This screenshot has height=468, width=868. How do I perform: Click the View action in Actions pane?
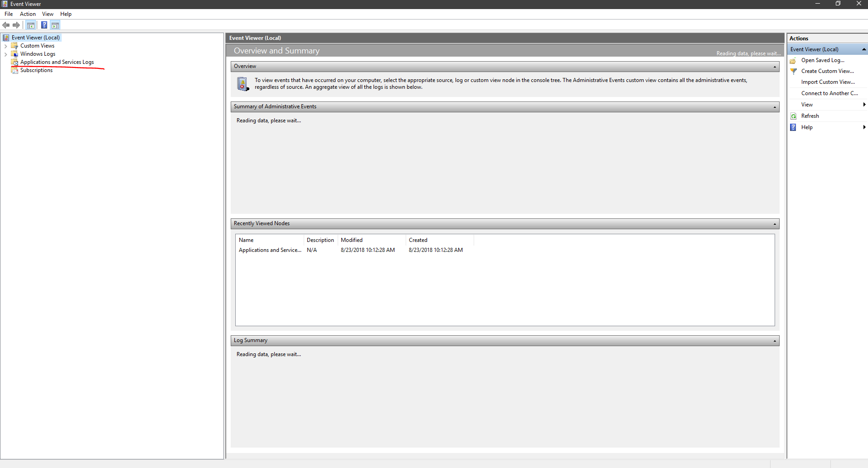click(x=807, y=105)
